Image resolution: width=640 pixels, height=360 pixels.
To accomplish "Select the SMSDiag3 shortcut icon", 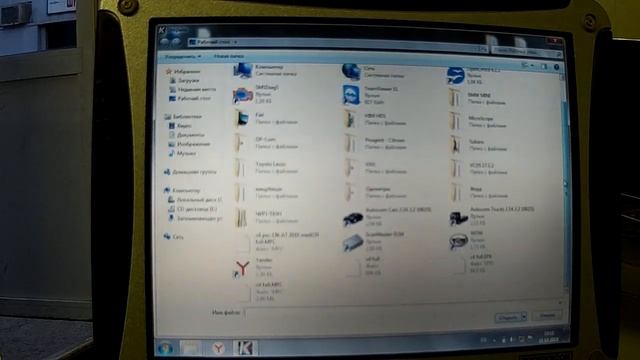I will 243,95.
